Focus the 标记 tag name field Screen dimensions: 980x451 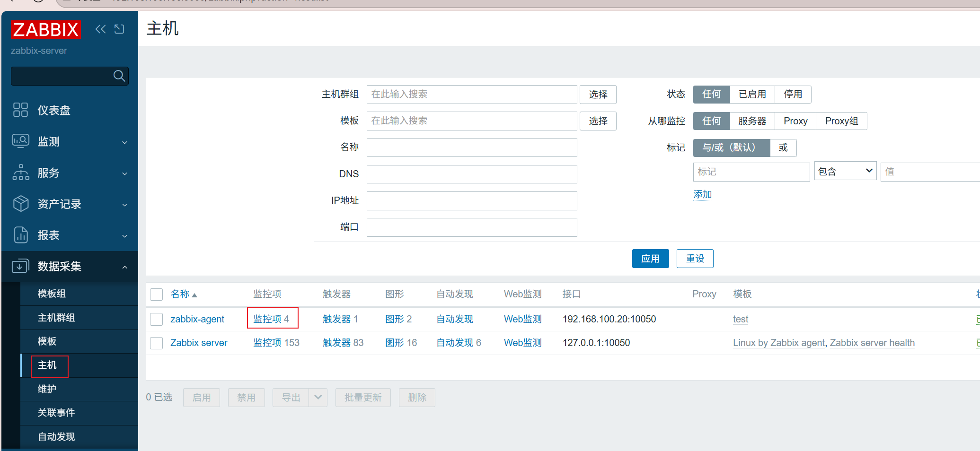point(751,172)
